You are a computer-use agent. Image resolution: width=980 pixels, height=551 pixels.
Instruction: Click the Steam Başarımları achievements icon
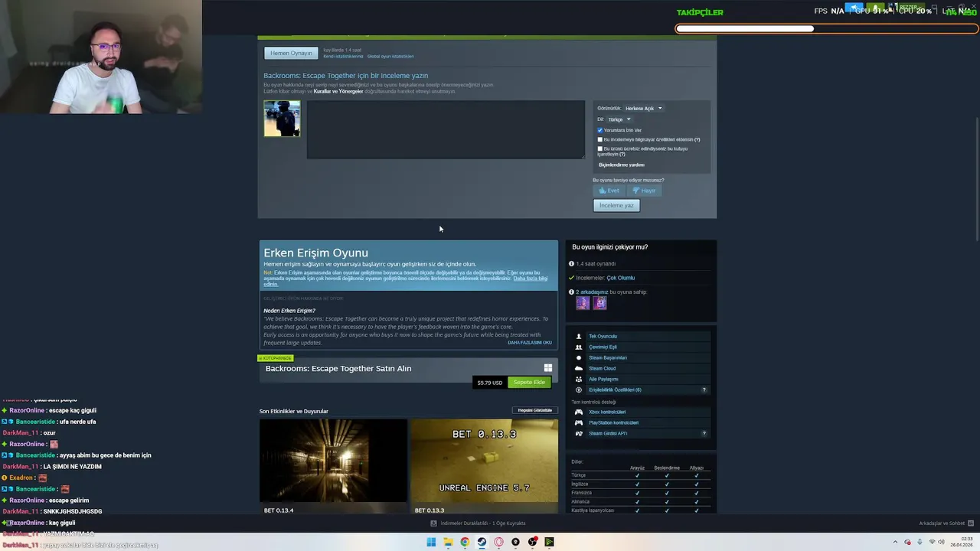pos(579,357)
